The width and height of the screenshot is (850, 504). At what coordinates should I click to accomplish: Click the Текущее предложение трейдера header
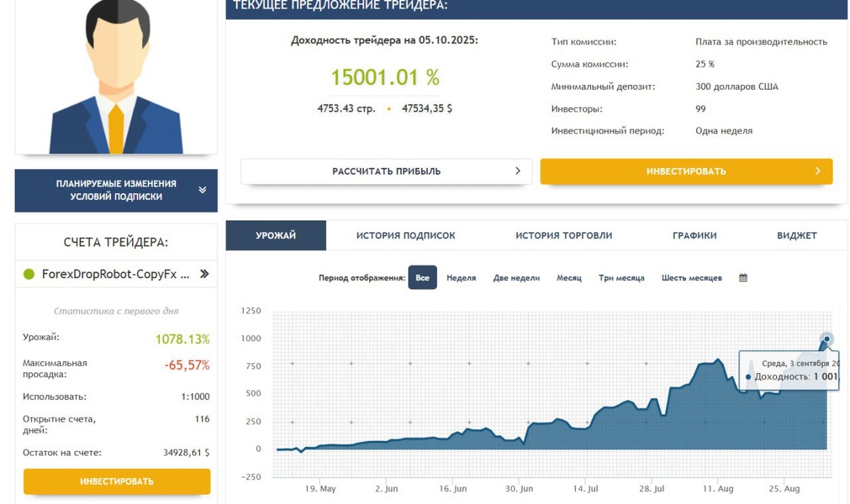(x=341, y=6)
